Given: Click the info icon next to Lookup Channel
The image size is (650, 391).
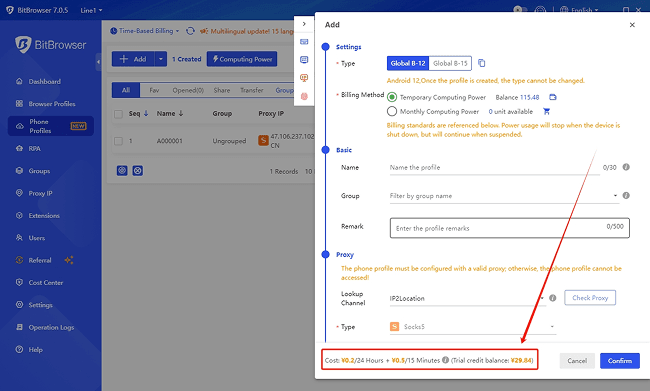Looking at the screenshot, I should (553, 298).
